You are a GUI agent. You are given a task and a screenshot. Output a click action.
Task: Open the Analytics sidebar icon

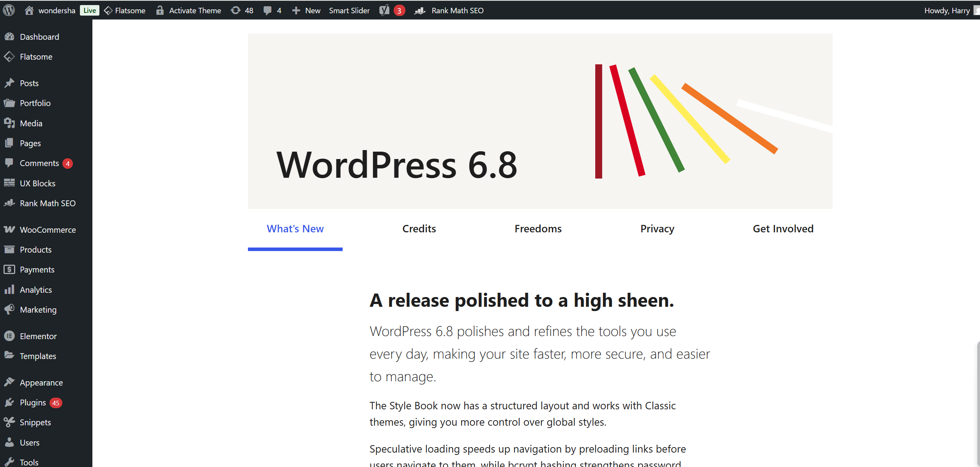point(9,289)
